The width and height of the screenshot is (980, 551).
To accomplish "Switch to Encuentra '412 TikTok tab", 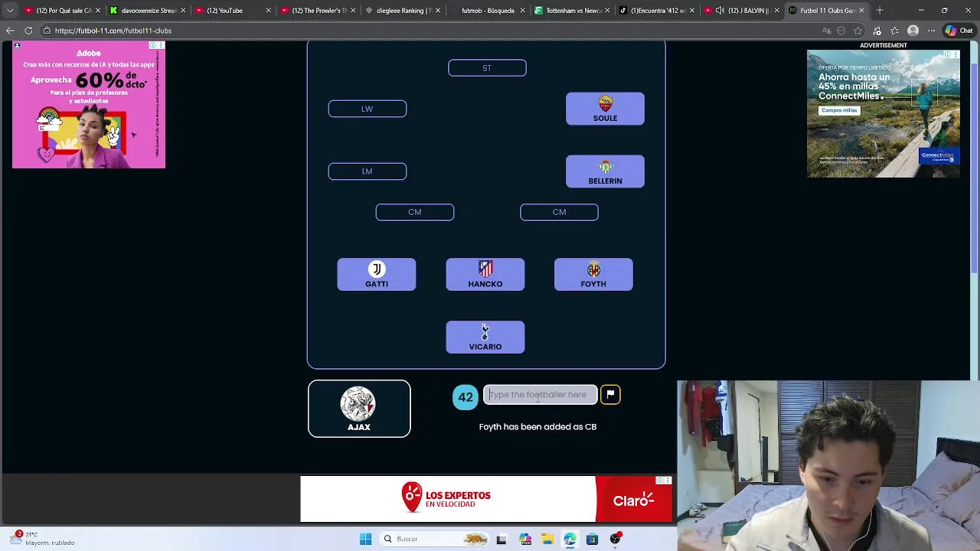I will pyautogui.click(x=657, y=11).
